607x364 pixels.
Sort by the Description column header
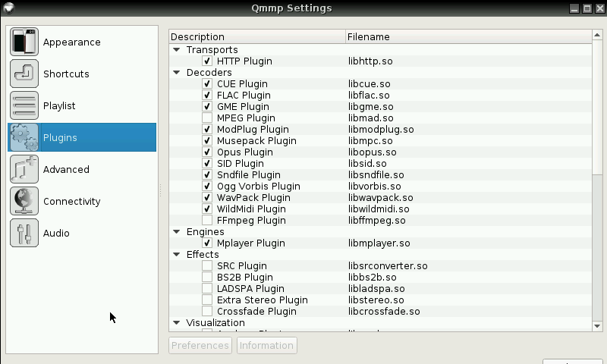pos(257,36)
